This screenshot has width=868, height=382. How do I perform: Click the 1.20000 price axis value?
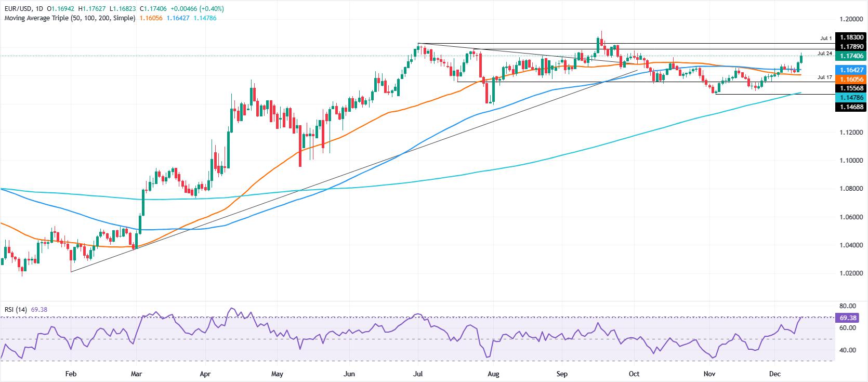pos(851,19)
